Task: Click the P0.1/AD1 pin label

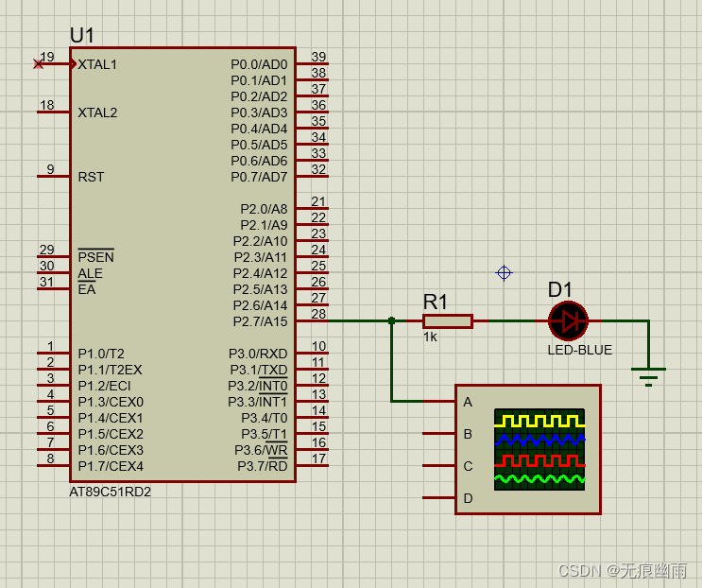Action: point(259,80)
